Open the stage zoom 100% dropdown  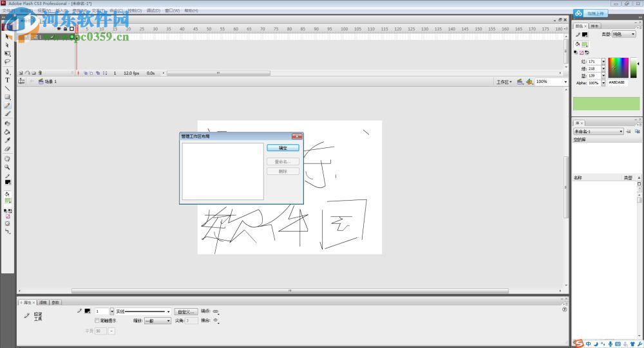565,82
